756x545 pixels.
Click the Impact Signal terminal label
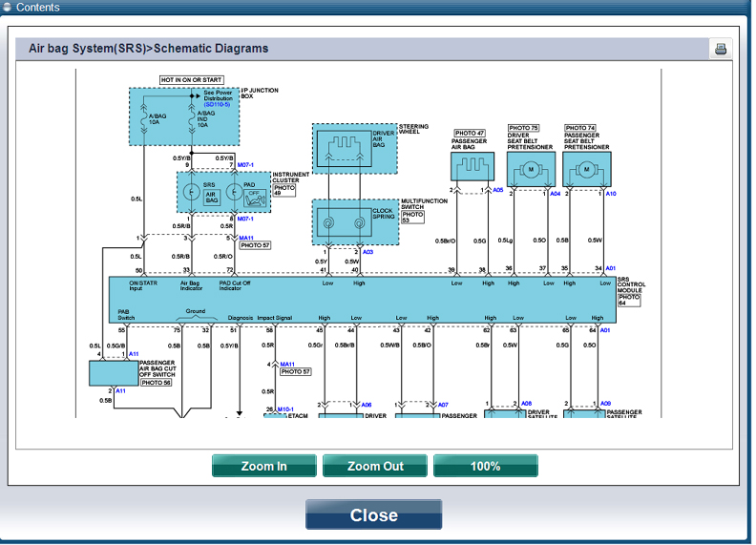coord(275,318)
